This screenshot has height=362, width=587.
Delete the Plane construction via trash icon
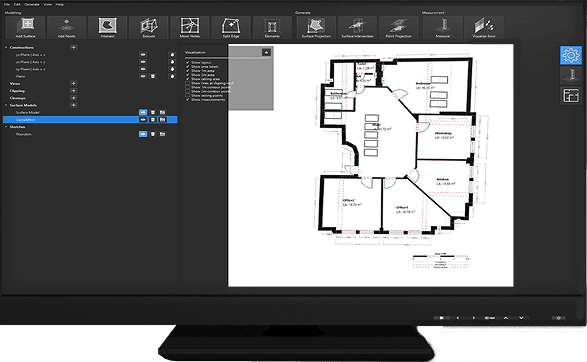point(153,76)
